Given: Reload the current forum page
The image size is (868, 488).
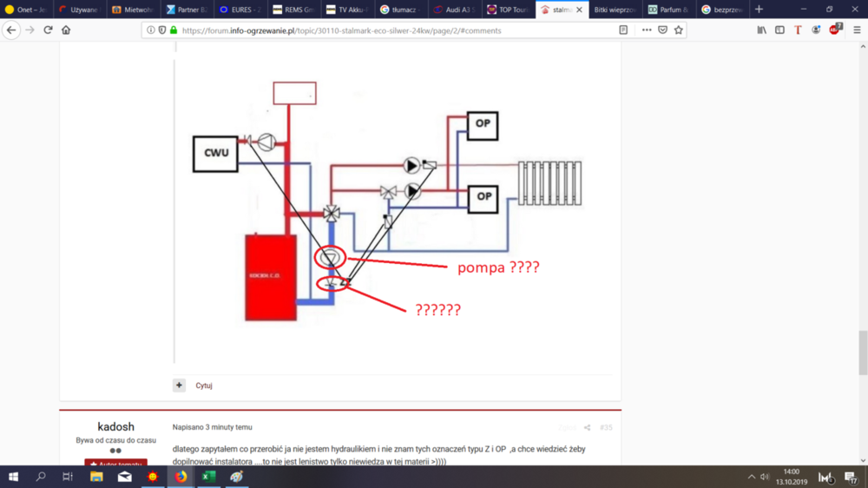Looking at the screenshot, I should click(x=48, y=30).
